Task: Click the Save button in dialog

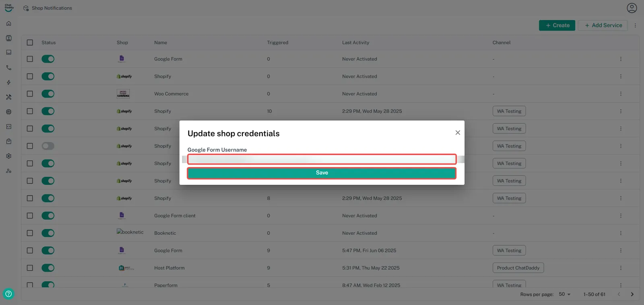Action: click(x=322, y=173)
